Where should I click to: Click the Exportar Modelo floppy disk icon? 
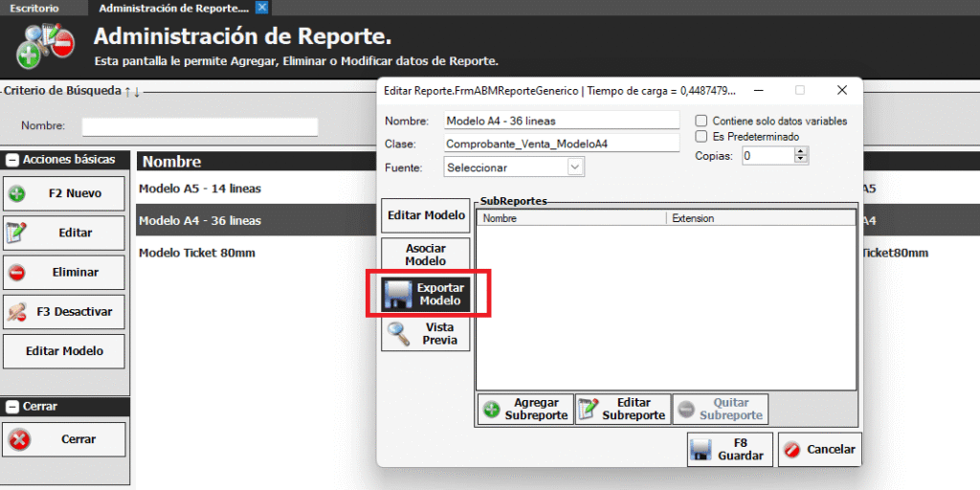coord(397,295)
